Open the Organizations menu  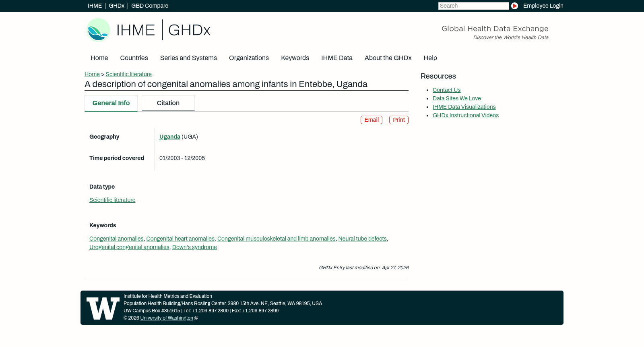pyautogui.click(x=249, y=58)
